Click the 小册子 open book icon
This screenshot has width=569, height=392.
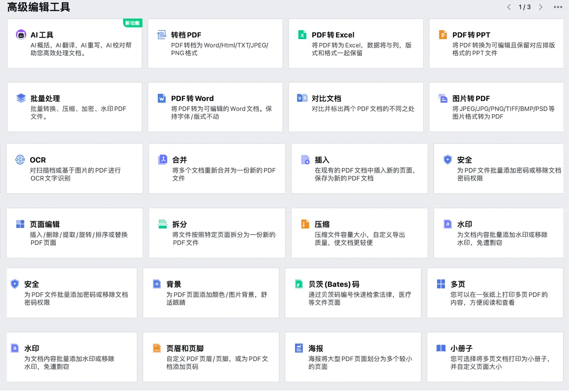[x=441, y=348]
